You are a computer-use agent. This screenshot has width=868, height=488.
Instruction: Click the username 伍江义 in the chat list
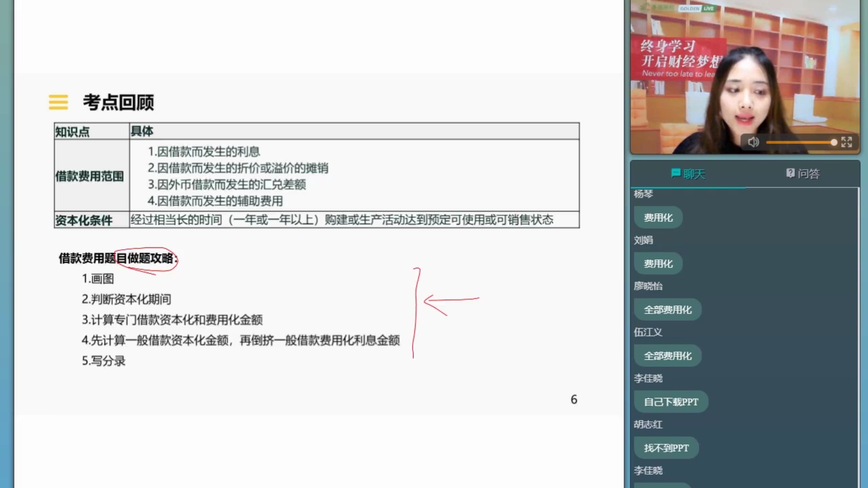coord(648,332)
